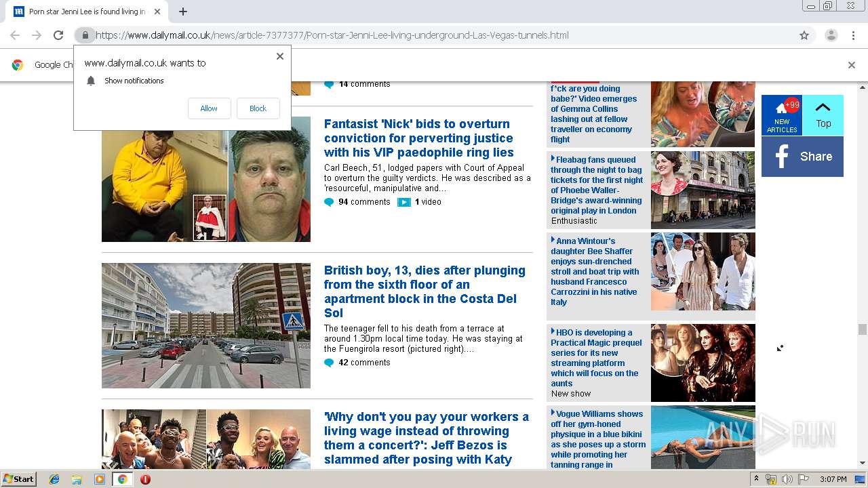Click the address bar URL
Viewport: 868px width, 488px height.
tap(332, 35)
